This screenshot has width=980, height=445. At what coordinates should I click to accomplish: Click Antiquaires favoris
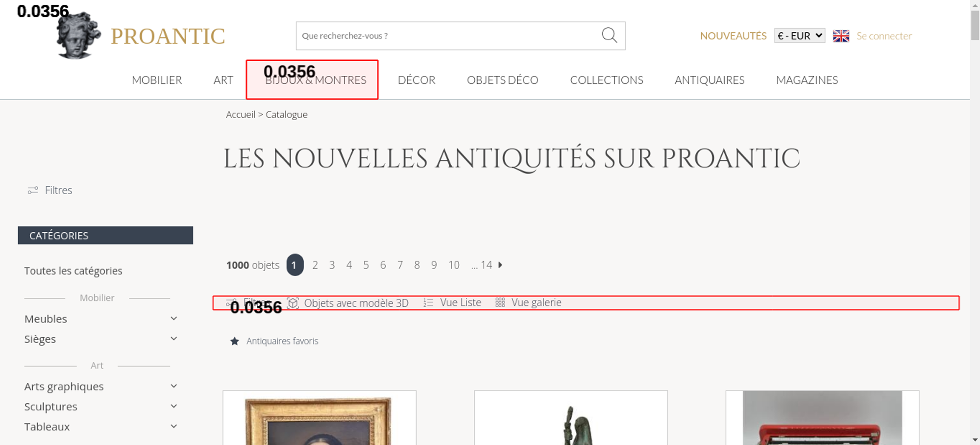pyautogui.click(x=282, y=341)
